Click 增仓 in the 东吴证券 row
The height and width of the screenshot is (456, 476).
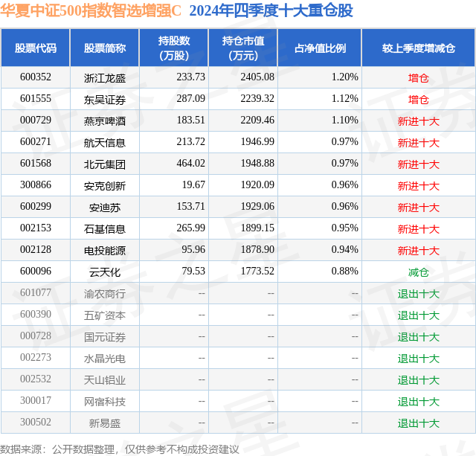(419, 100)
